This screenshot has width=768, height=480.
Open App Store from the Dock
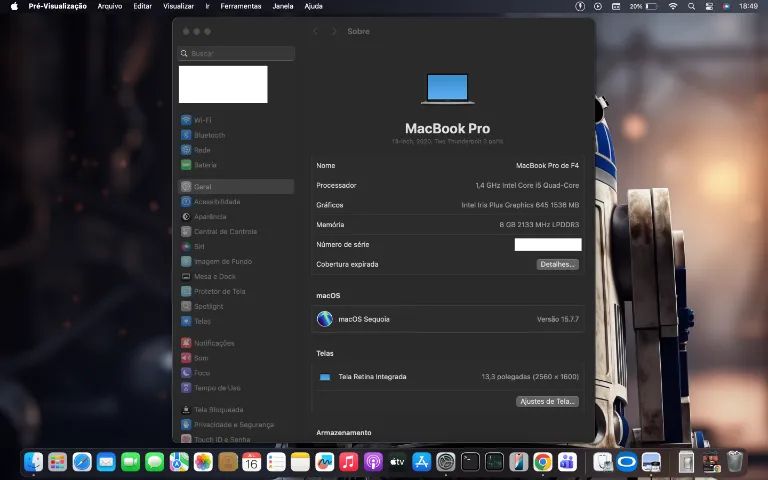[x=421, y=462]
